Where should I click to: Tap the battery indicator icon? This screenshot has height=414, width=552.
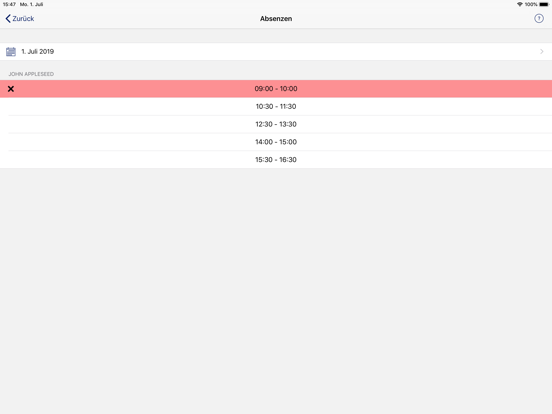coord(544,4)
